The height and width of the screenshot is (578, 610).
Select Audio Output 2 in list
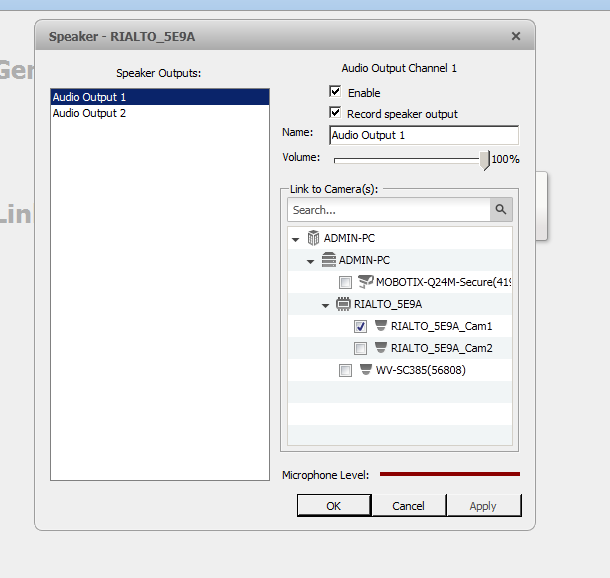pos(160,113)
